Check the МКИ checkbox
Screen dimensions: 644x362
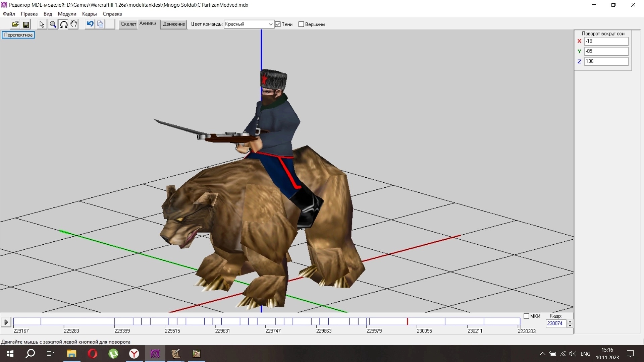(526, 316)
